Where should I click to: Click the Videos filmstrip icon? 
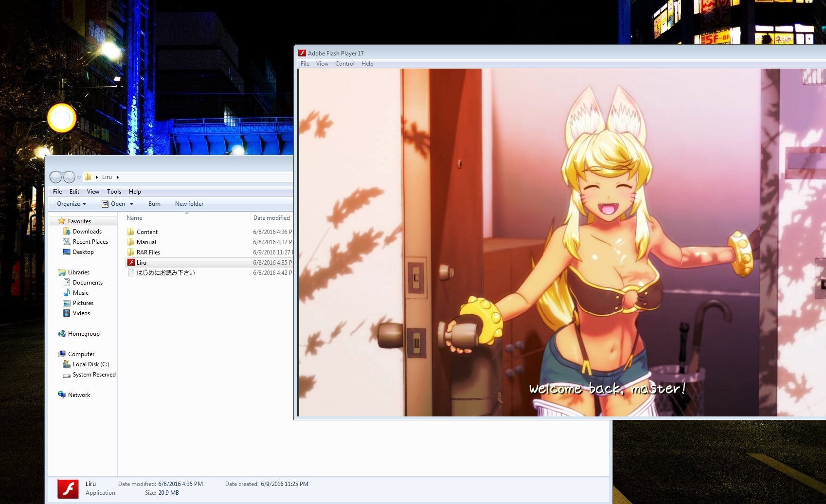click(x=67, y=313)
